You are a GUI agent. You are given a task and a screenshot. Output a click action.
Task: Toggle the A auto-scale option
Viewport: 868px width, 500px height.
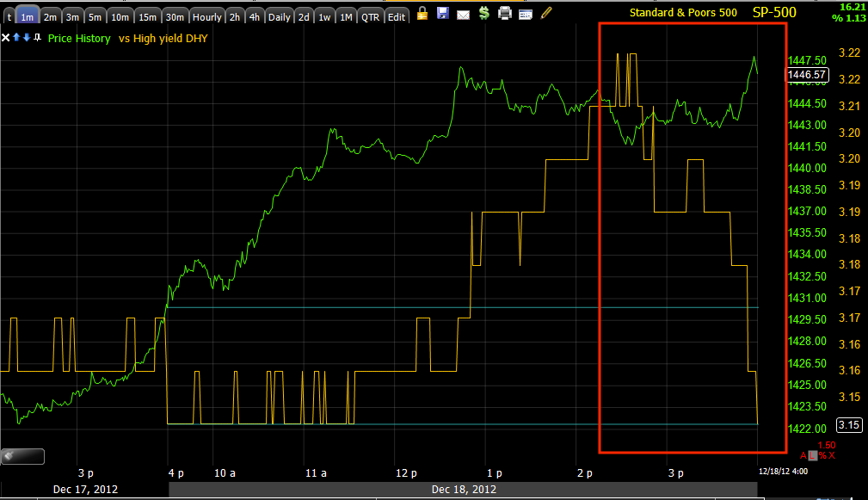803,456
